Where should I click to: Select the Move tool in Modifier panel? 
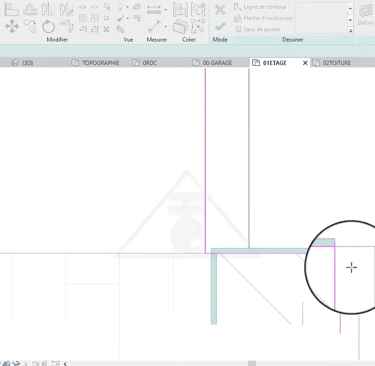coord(12,26)
